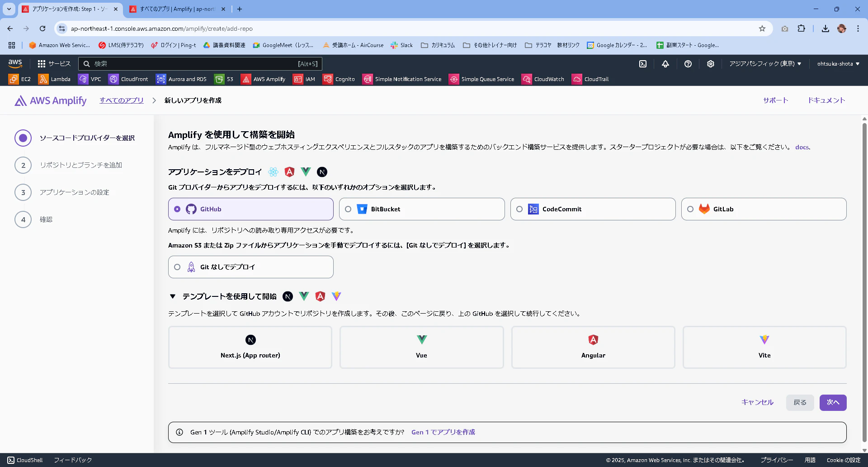
Task: Choose the Angular template card
Action: point(593,348)
